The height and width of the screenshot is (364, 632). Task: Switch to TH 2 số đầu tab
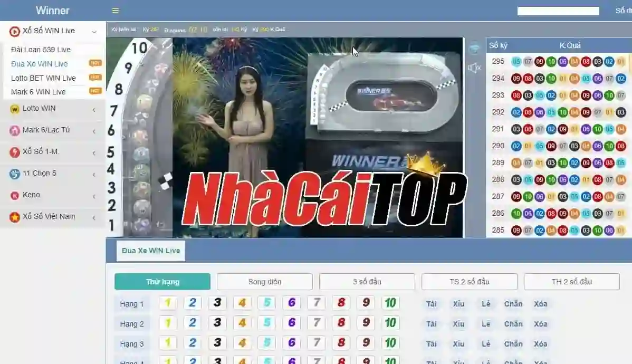[572, 282]
